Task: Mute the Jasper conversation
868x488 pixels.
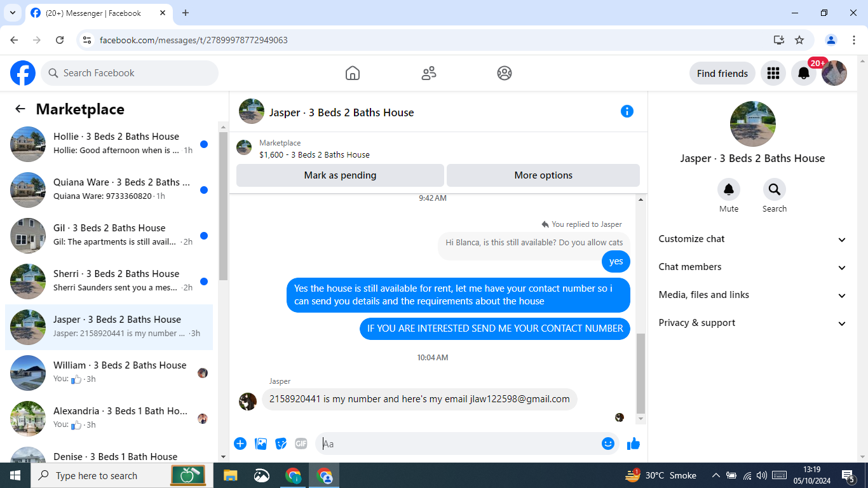Action: (729, 189)
